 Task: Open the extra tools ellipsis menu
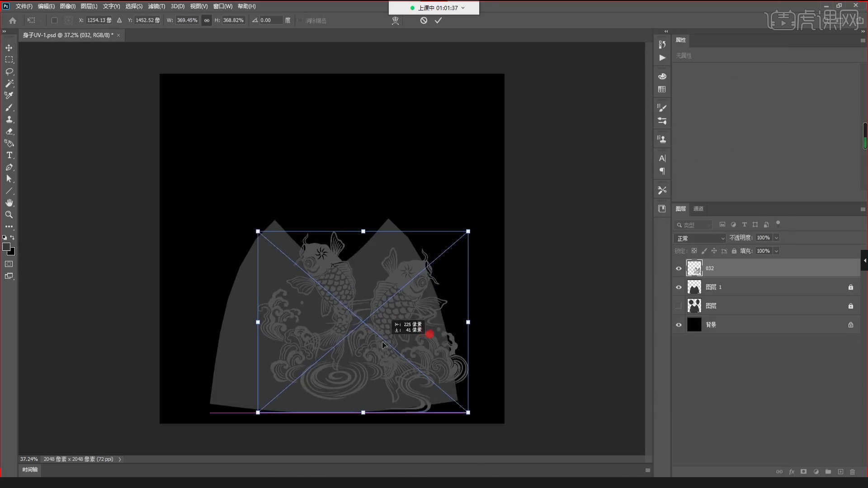coord(9,226)
